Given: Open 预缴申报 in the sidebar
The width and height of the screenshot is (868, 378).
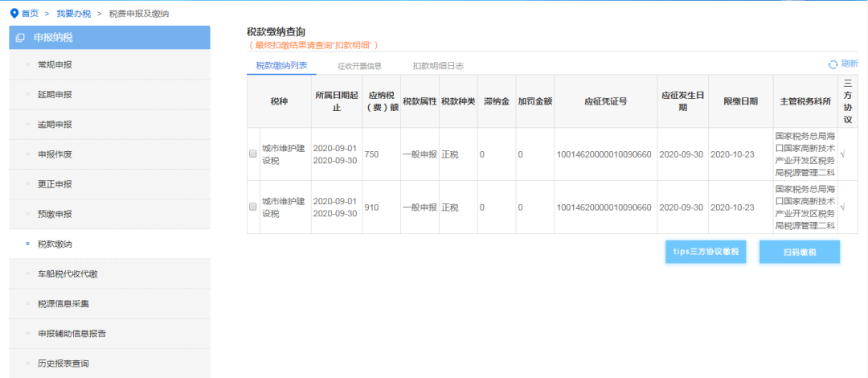Looking at the screenshot, I should [109, 215].
